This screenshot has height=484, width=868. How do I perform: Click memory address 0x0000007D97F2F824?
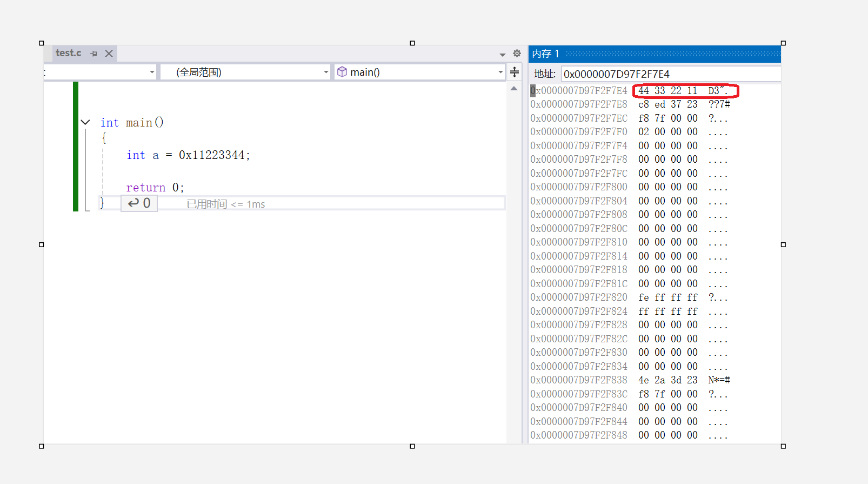579,311
